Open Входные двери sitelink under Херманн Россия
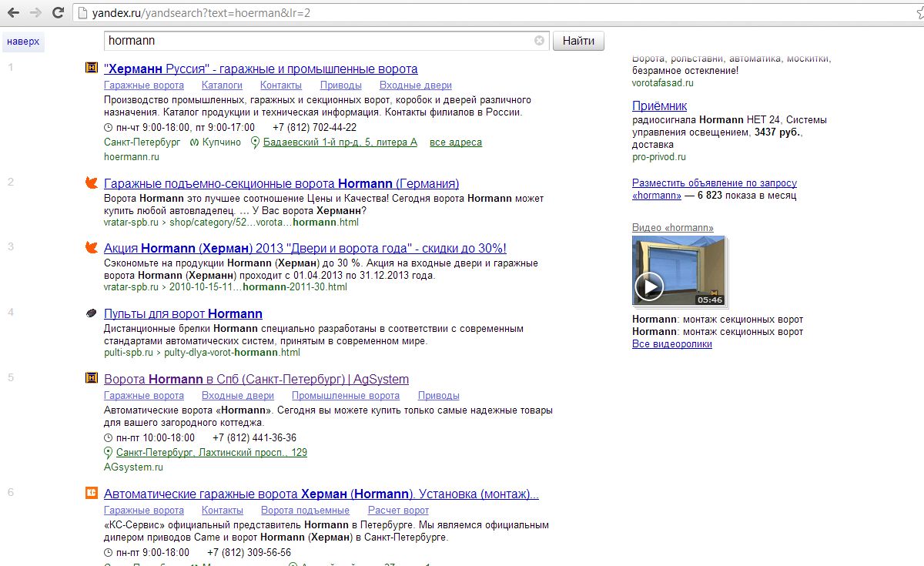Screen dimensions: 924x566 click(x=416, y=85)
